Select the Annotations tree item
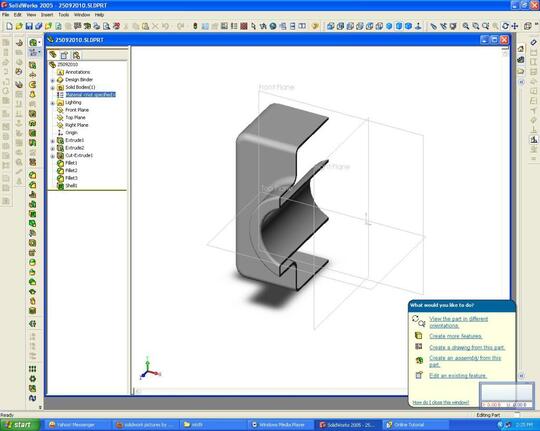Screen dimensions: 540x431 pyautogui.click(x=78, y=72)
